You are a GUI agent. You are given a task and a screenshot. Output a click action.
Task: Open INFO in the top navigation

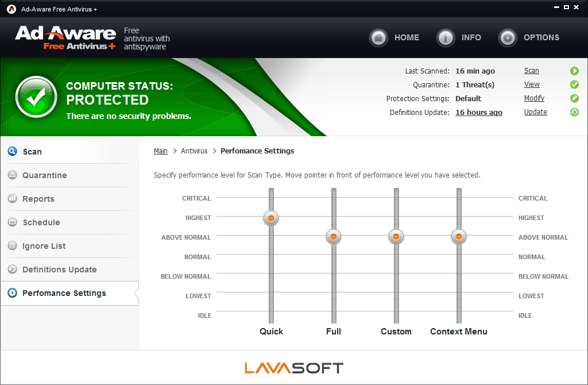(x=471, y=37)
